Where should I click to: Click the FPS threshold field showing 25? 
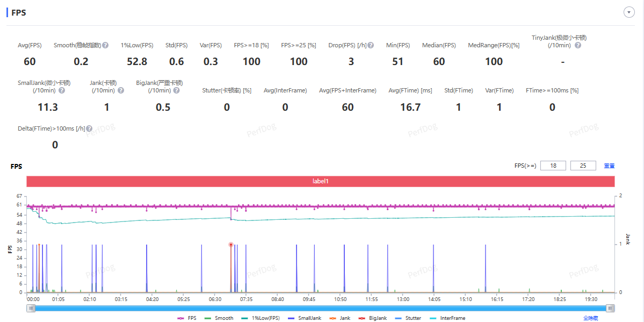click(x=583, y=166)
